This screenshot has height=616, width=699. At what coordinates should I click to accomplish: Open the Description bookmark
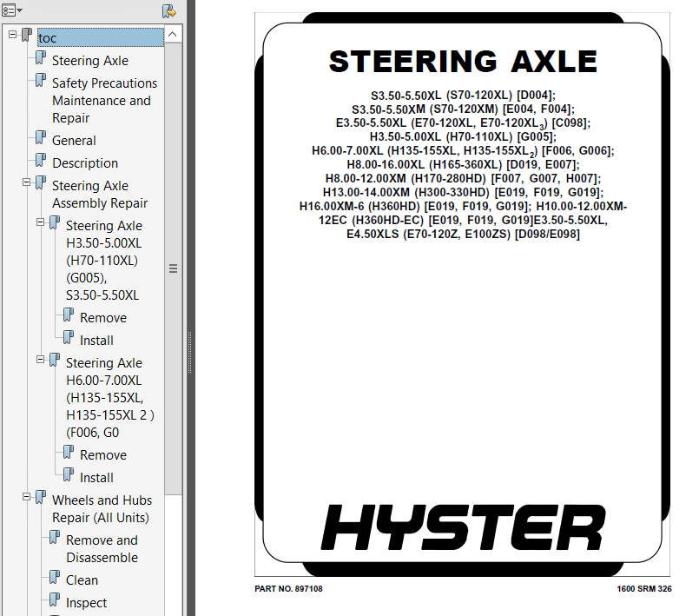pyautogui.click(x=85, y=162)
